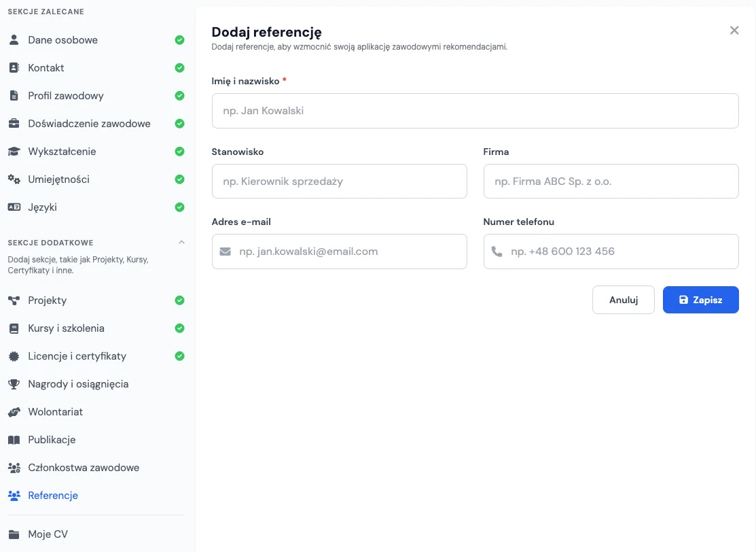Close the Dodaj referencję form
Viewport: 756px width, 552px height.
click(x=734, y=31)
